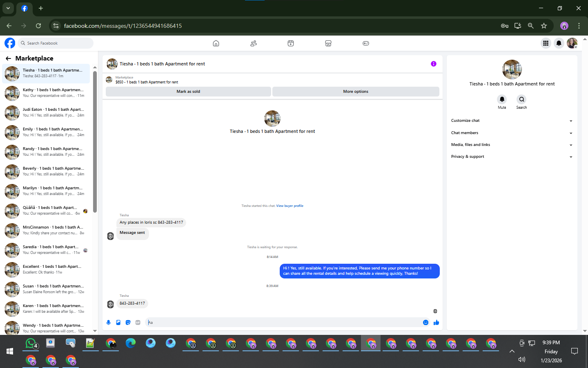Click the Search magnifier icon in chat info panel

click(x=521, y=99)
